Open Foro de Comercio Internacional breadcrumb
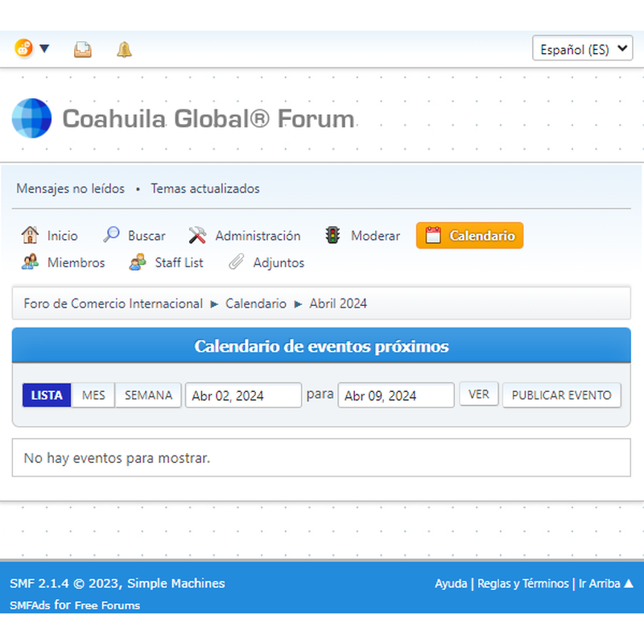This screenshot has height=644, width=644. [113, 303]
